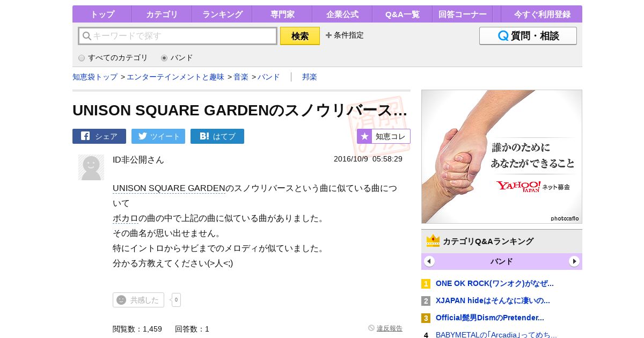This screenshot has height=338, width=644.
Task: Click the ボカロ keyword link
Action: click(x=126, y=218)
